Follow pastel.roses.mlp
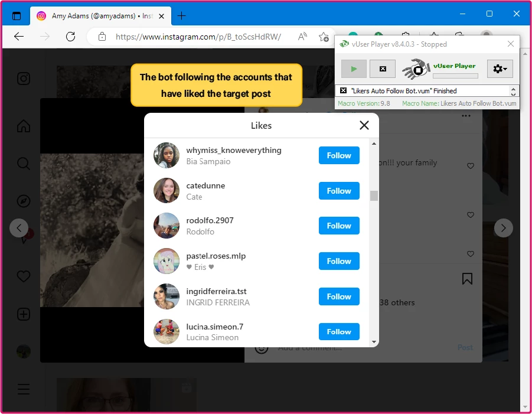 [x=339, y=261]
